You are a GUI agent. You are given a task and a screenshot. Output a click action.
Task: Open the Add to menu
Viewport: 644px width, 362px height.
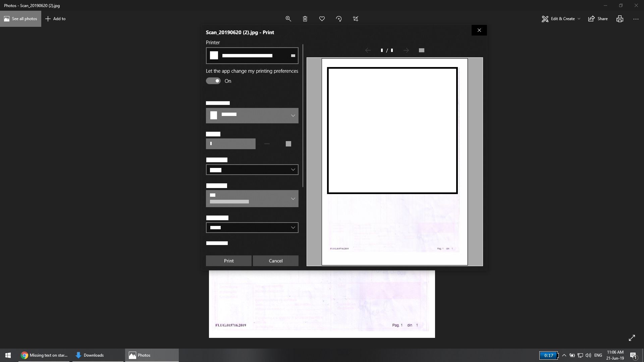56,19
